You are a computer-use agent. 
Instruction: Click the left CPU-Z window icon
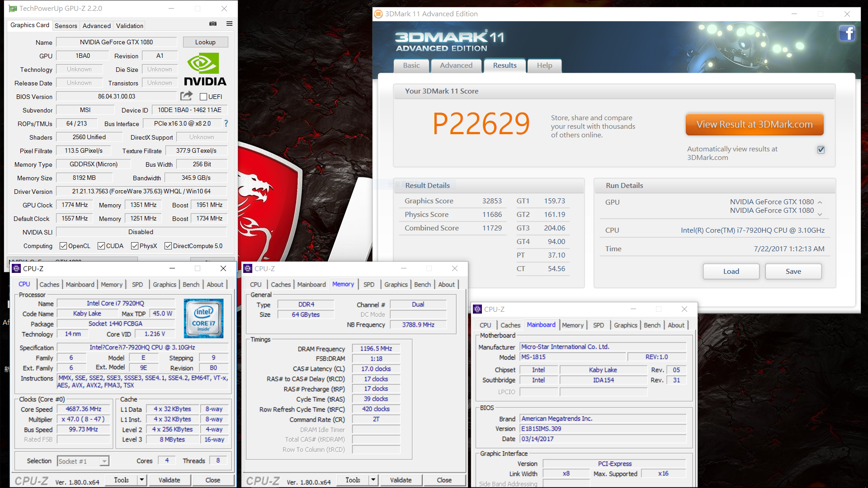16,268
